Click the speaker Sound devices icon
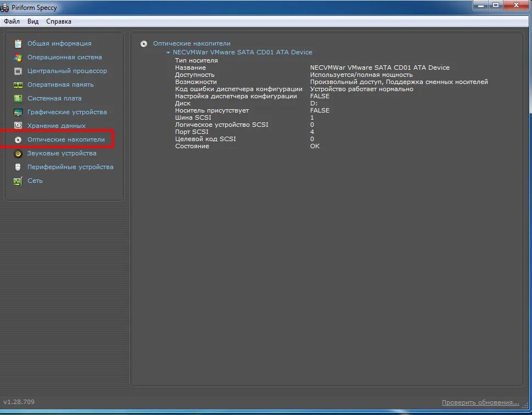 (18, 153)
